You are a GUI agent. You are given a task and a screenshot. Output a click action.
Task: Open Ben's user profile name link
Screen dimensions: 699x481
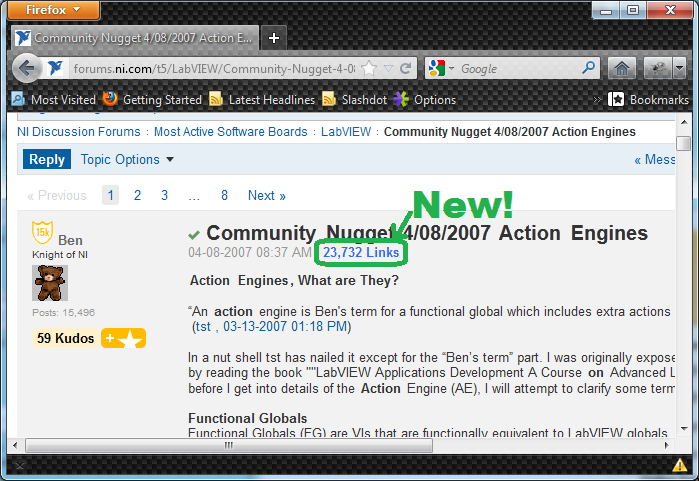[x=70, y=240]
